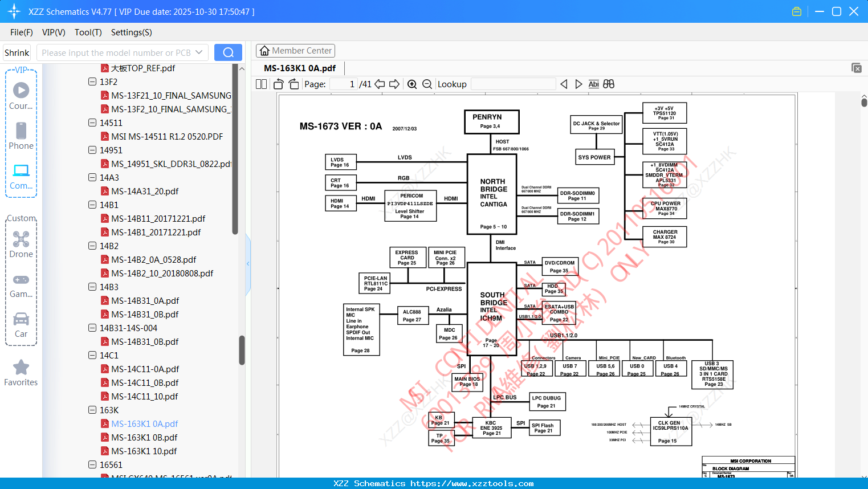This screenshot has width=868, height=489.
Task: Open the Settings(S) menu
Action: 132,32
